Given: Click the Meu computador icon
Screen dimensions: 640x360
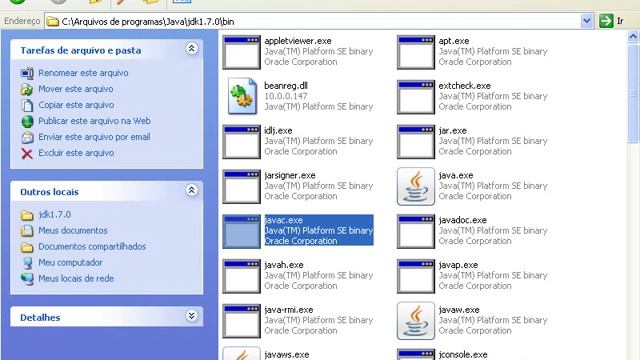Looking at the screenshot, I should (27, 263).
